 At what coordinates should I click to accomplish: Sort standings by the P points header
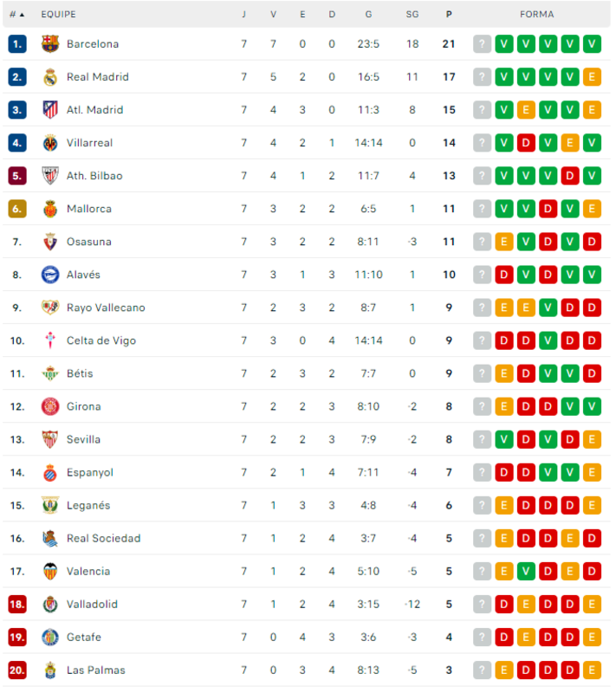click(449, 15)
